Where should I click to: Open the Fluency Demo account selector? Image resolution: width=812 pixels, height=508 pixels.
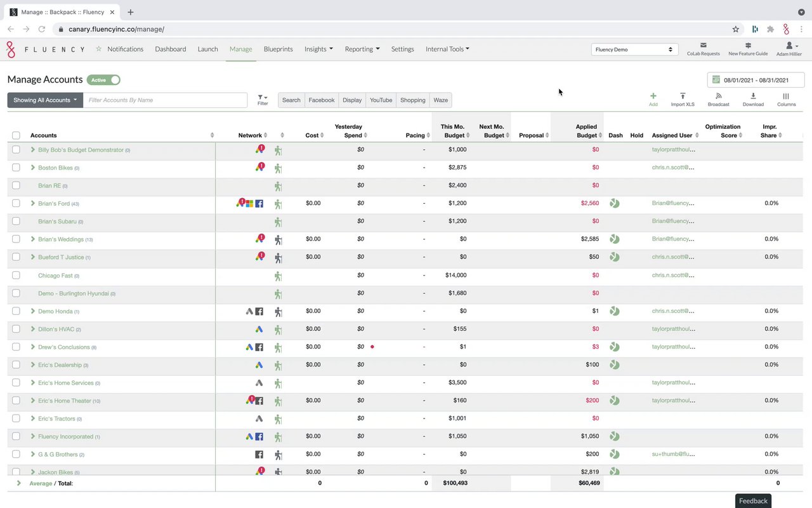634,50
